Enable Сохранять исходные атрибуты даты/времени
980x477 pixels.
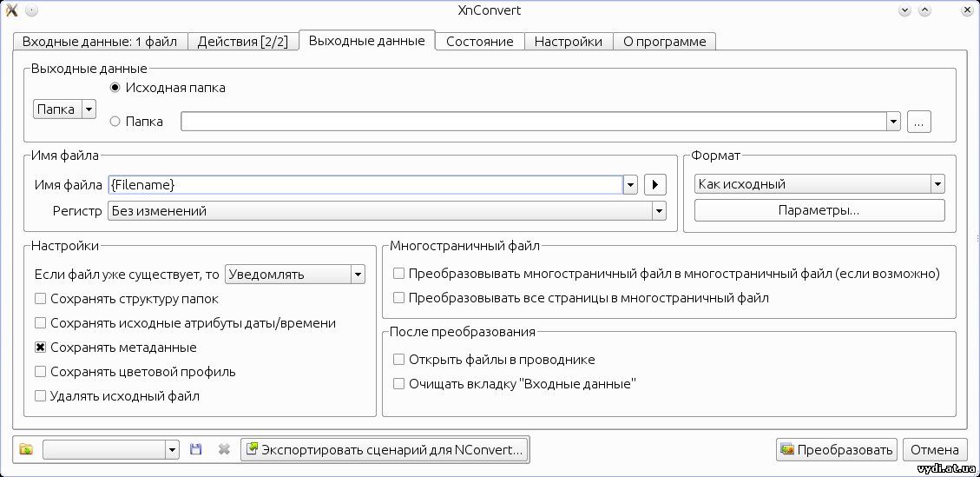[41, 323]
